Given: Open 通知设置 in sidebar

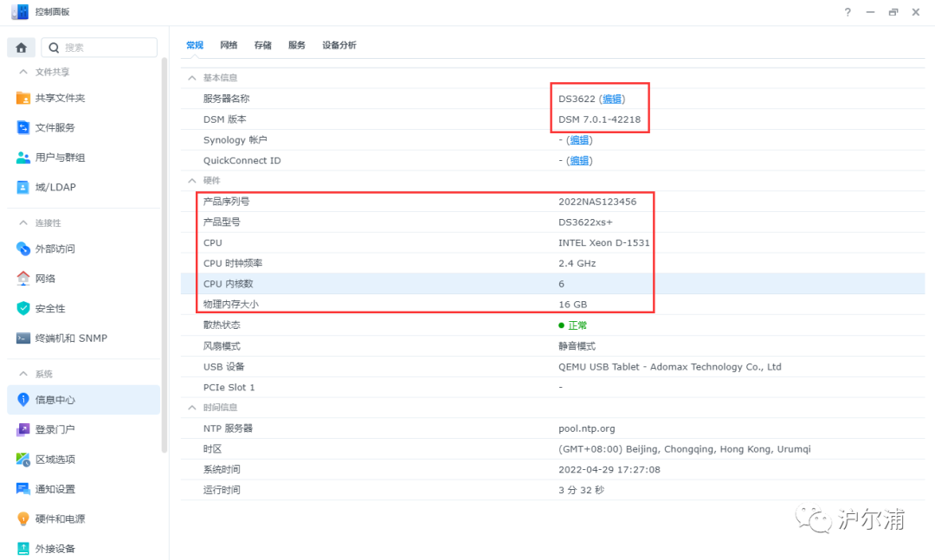Looking at the screenshot, I should coord(60,489).
